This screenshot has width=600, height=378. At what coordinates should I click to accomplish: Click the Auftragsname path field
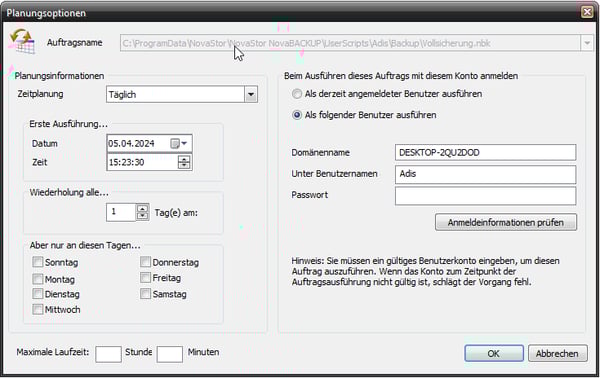[x=350, y=43]
